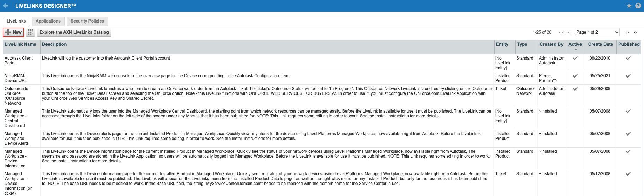Sort by the Create Date column
Viewport: 644px width, 196px height.
click(600, 44)
